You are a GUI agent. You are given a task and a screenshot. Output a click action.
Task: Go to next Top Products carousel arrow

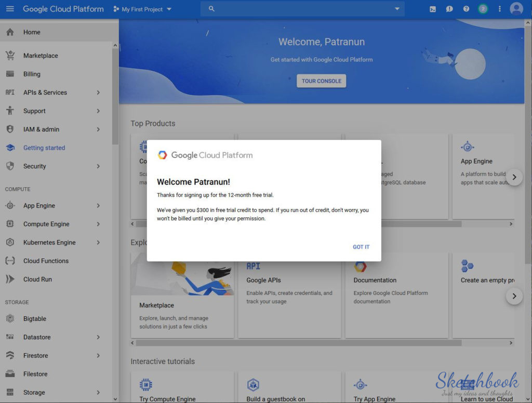pos(514,177)
